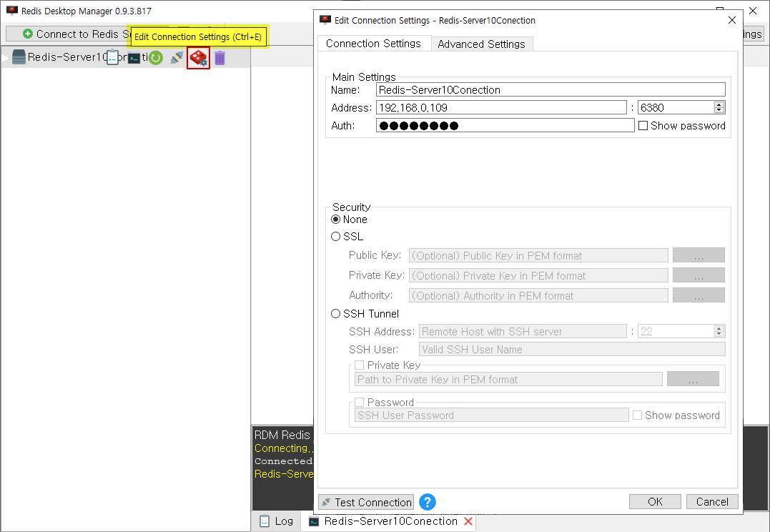Switch to Advanced Settings tab
Screen dimensions: 770x532
coord(481,44)
